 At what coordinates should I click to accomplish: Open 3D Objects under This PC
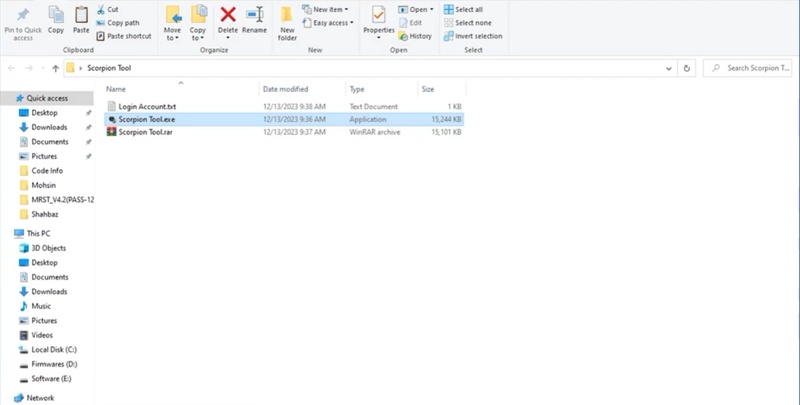[x=48, y=248]
